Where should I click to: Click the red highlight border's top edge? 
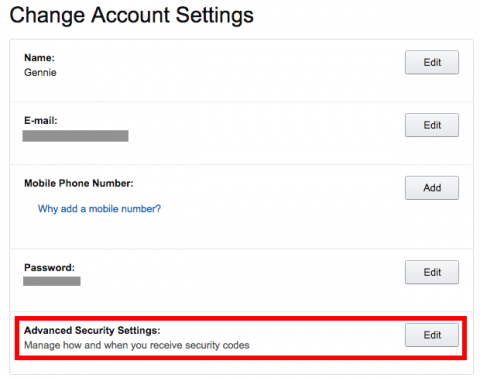[x=241, y=318]
